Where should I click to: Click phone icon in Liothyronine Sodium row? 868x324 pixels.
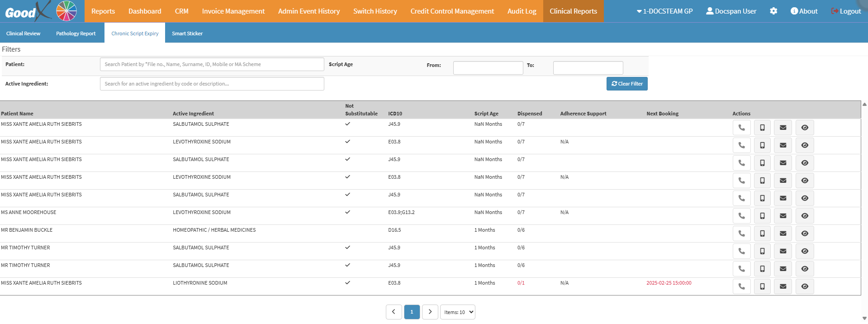(741, 286)
